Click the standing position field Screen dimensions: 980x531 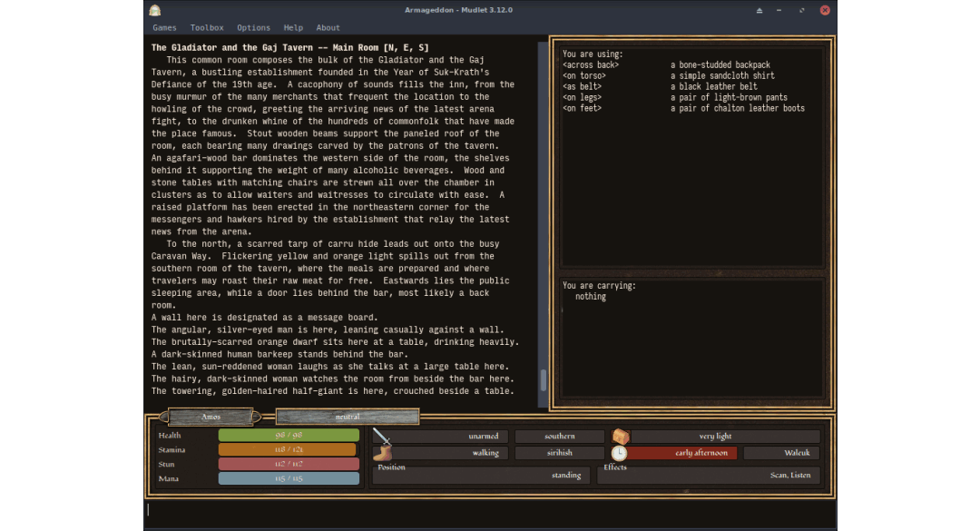click(480, 475)
